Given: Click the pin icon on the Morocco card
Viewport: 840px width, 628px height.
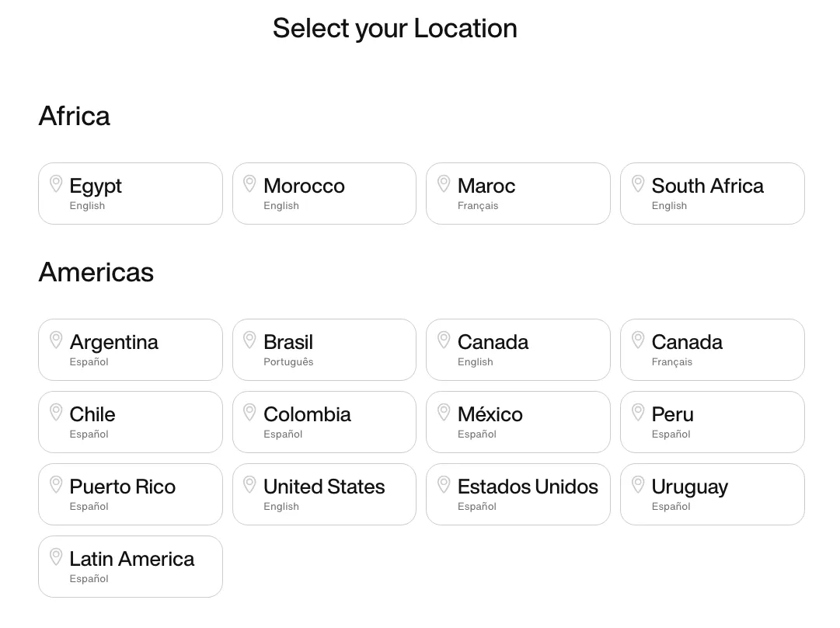Looking at the screenshot, I should [249, 183].
